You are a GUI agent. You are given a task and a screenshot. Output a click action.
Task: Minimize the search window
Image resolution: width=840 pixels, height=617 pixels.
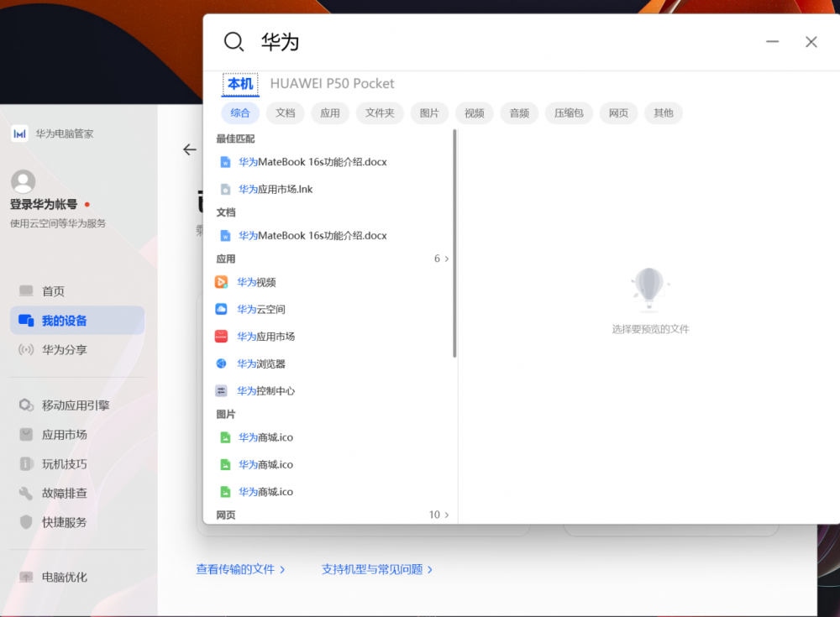pos(772,42)
